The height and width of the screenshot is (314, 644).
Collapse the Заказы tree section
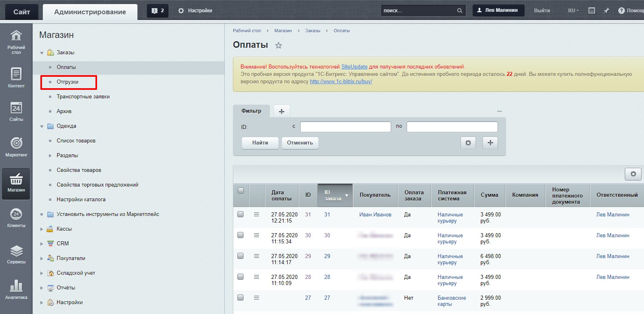pyautogui.click(x=42, y=53)
